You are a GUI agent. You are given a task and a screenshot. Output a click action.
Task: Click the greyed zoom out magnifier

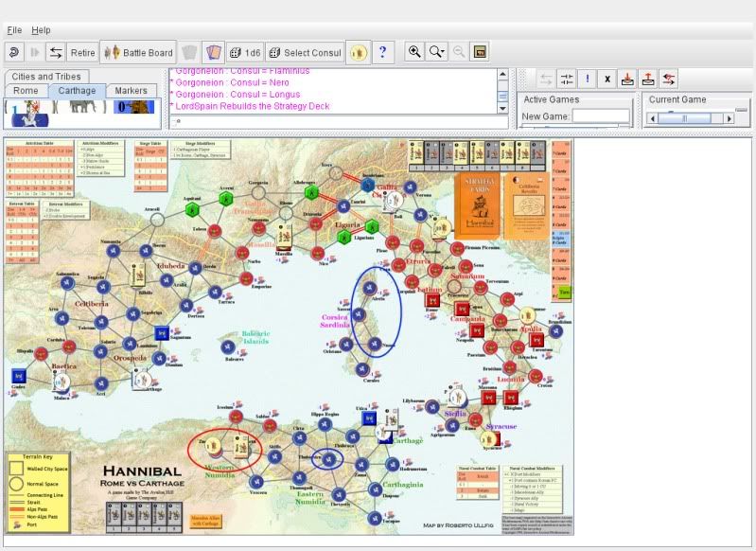tap(459, 52)
